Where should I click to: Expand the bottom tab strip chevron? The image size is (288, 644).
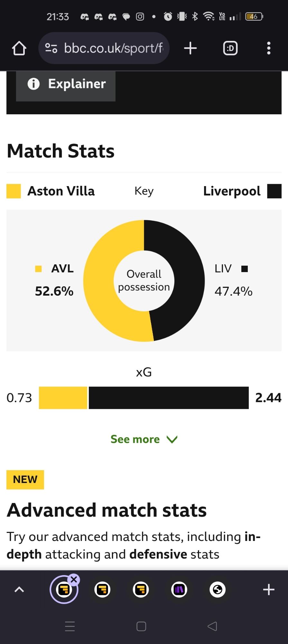pyautogui.click(x=19, y=590)
